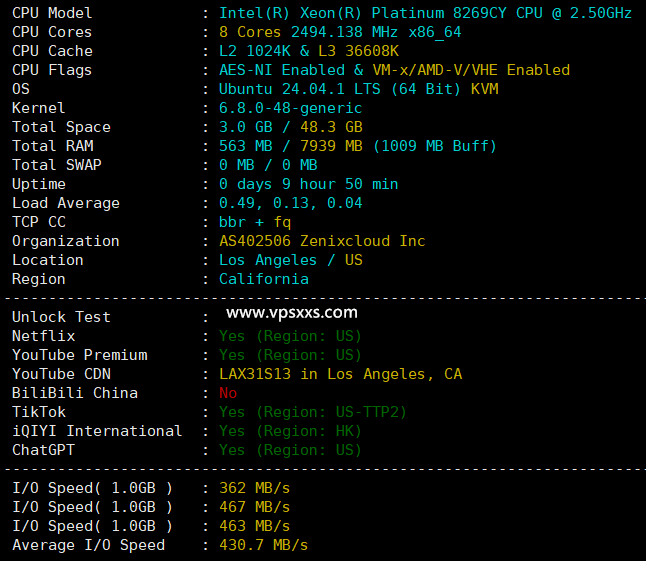This screenshot has height=561, width=646.
Task: Click the 'BiliBili China' label
Action: coord(75,393)
